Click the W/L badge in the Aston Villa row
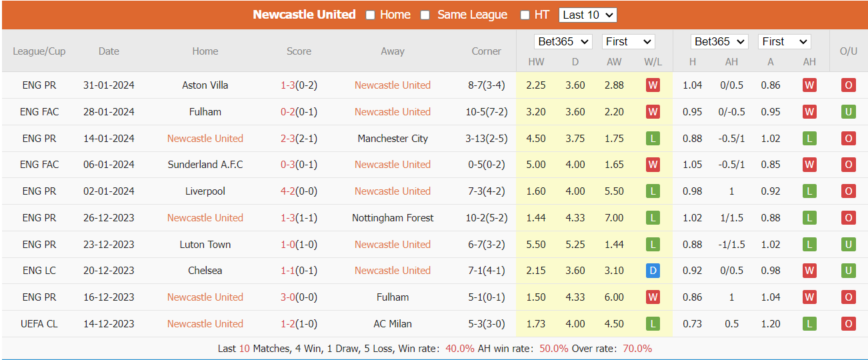868x360 pixels. [x=653, y=85]
